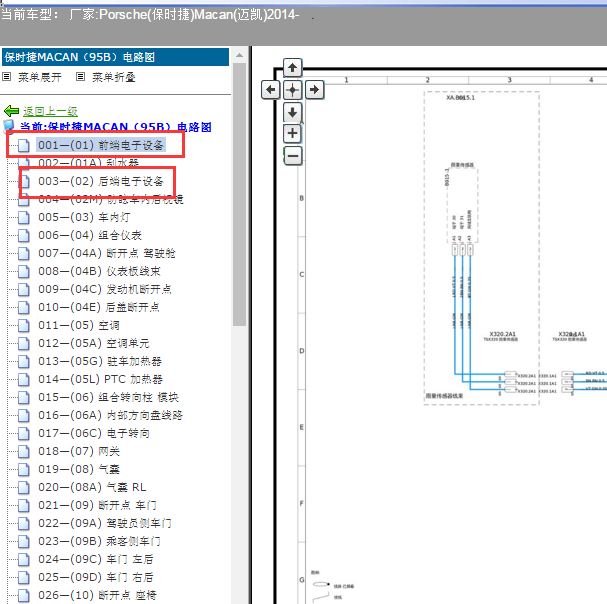The height and width of the screenshot is (604, 607).
Task: Click the sidebar vertical scrollbar thumb
Action: [x=240, y=194]
